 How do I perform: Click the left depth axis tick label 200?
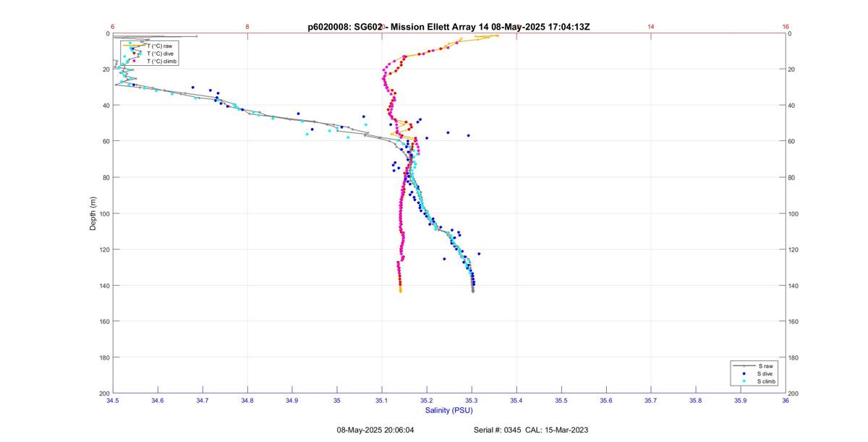tap(103, 393)
